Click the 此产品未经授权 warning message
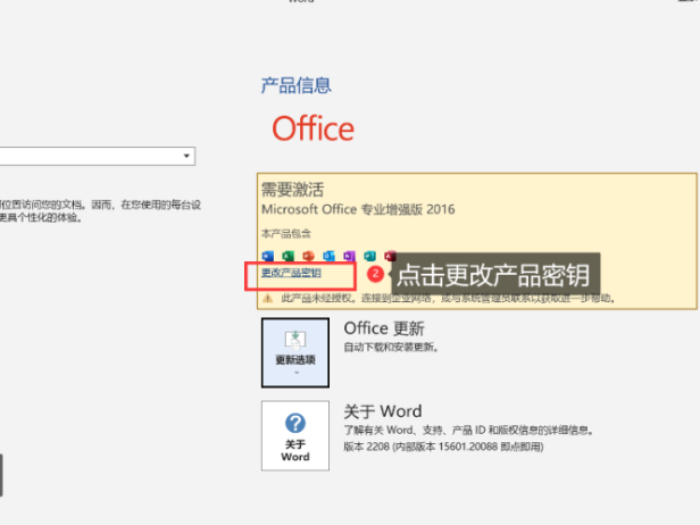700x525 pixels. (448, 298)
